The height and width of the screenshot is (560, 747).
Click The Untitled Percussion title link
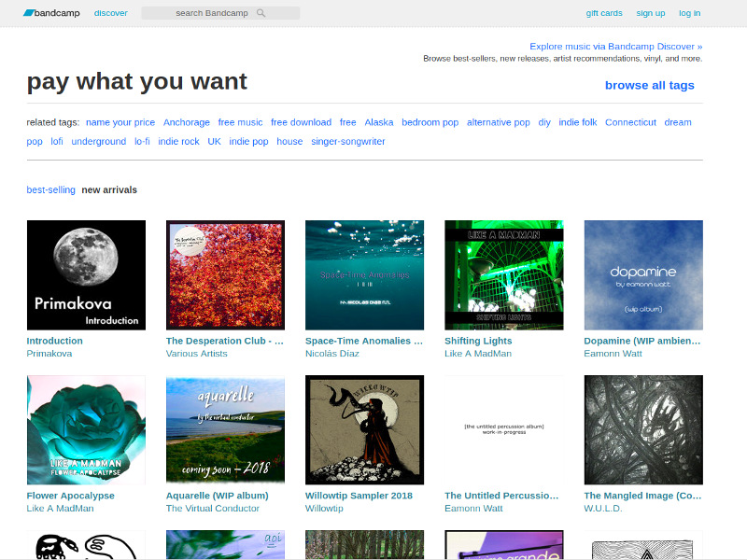click(x=501, y=496)
